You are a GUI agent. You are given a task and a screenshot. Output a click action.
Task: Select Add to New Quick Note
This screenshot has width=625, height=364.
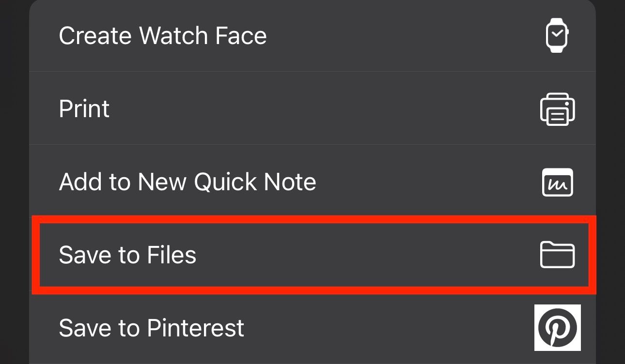point(310,182)
